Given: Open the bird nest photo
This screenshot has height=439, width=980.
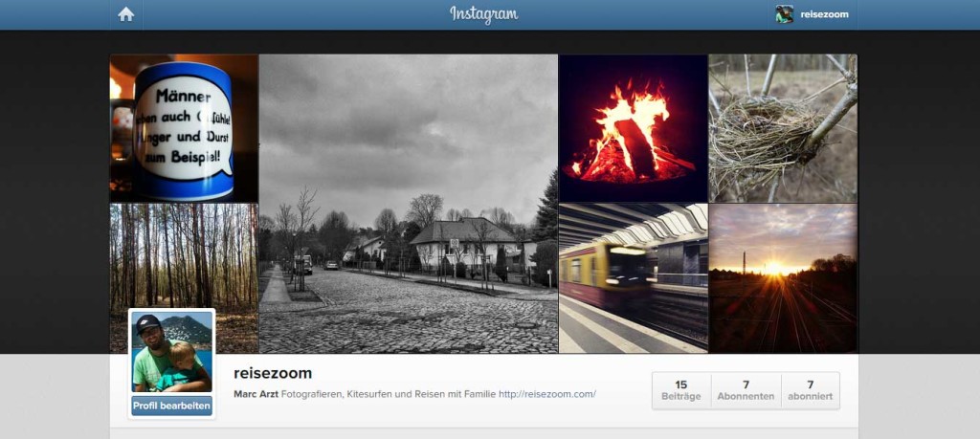Looking at the screenshot, I should [x=783, y=128].
